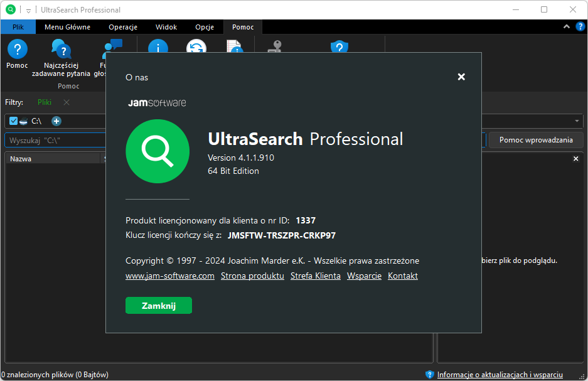Click status text 0 znalezionych plików
The image size is (588, 381).
pyautogui.click(x=55, y=375)
